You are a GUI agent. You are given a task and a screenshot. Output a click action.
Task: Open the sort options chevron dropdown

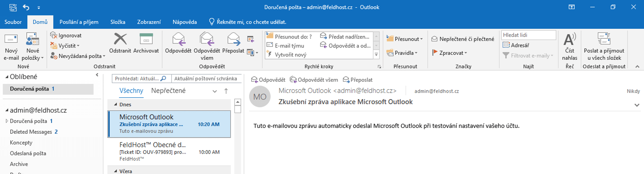point(214,91)
